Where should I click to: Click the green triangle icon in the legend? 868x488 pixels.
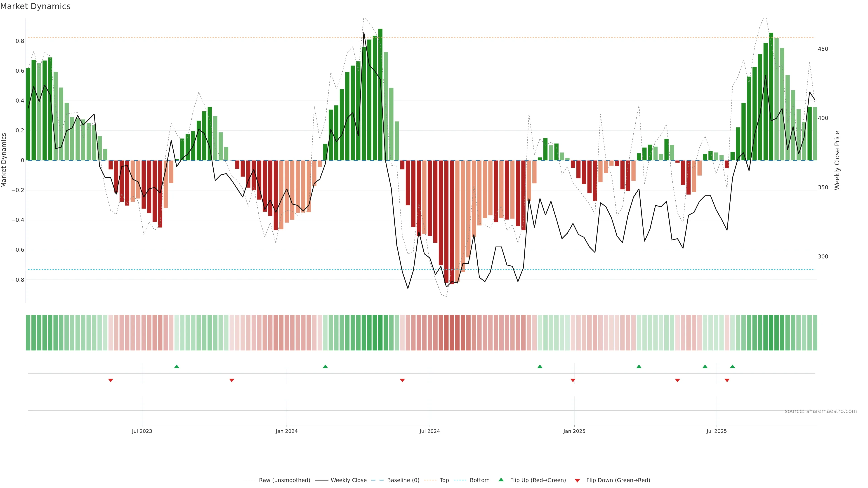pos(501,480)
